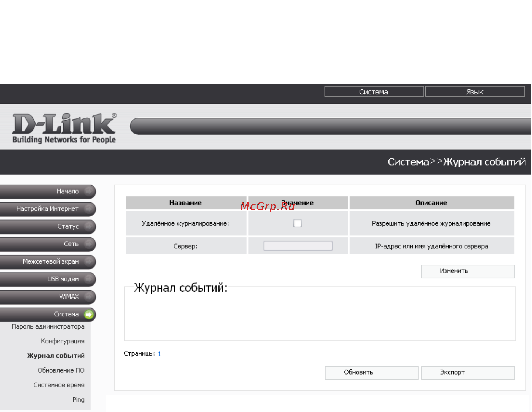
Task: Click the 'Разрешить удалённое журналирование' description text
Action: 431,223
